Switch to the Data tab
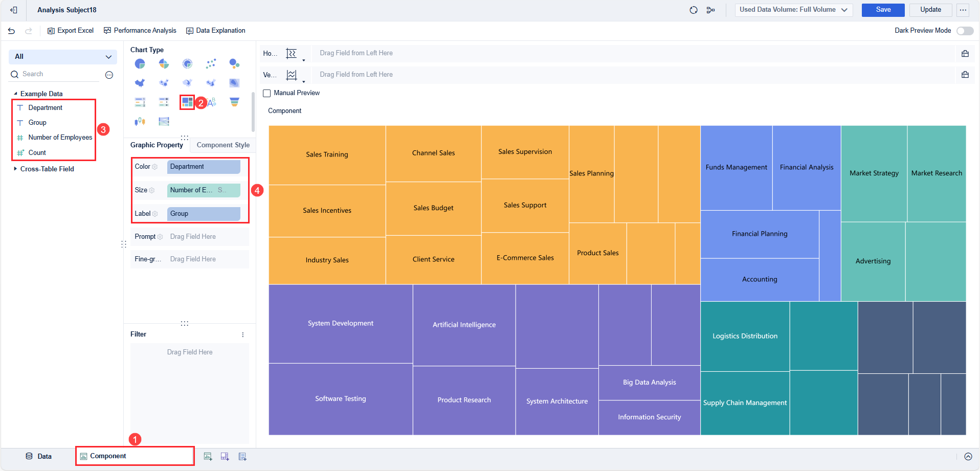The image size is (980, 471). click(39, 456)
